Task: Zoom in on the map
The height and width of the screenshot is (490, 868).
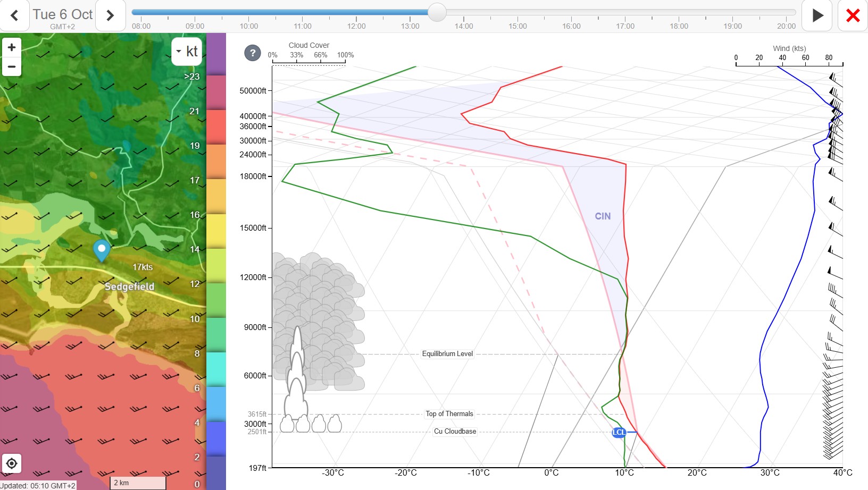Action: [12, 47]
